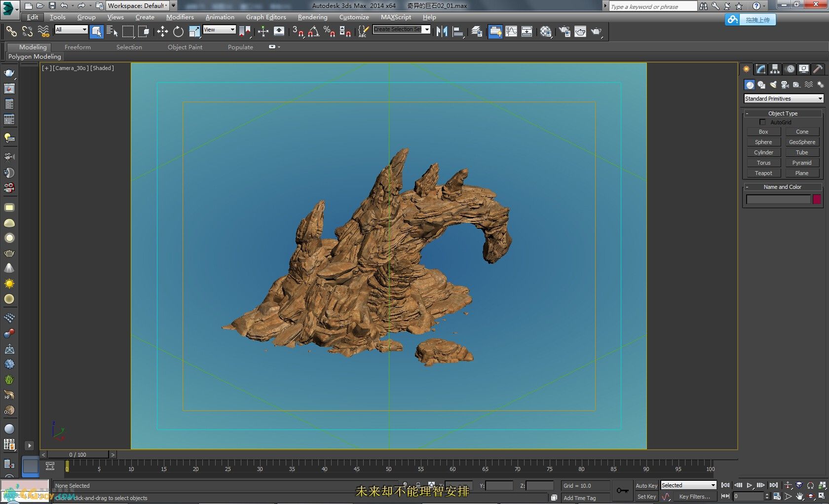Image resolution: width=829 pixels, height=504 pixels.
Task: Go to end of animation
Action: coord(773,485)
